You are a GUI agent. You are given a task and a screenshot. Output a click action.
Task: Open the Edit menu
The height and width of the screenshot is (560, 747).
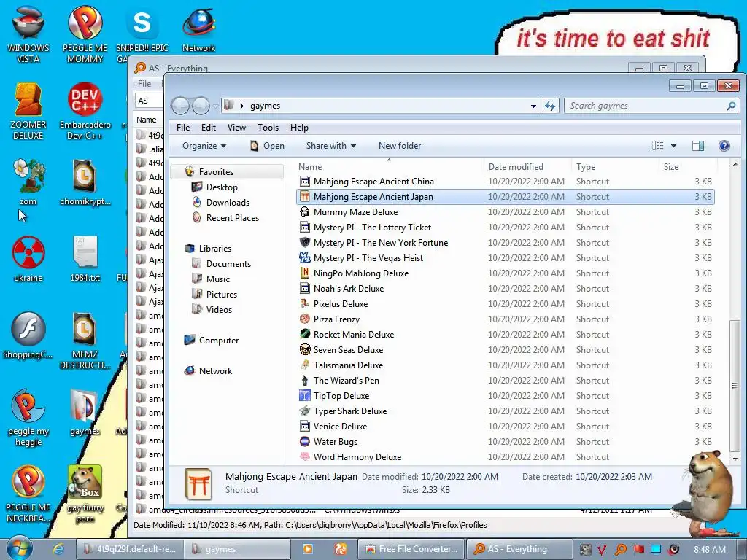pos(208,128)
